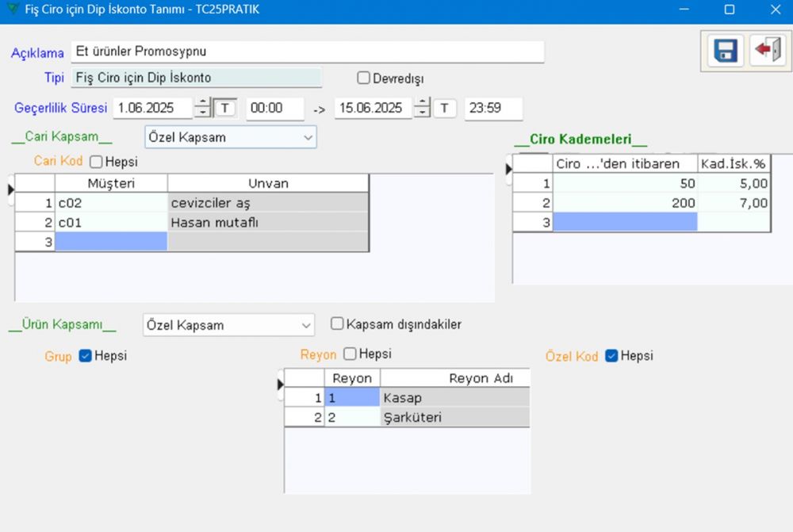This screenshot has width=793, height=532.
Task: Expand the Ürün Kapsamı dropdown
Action: [x=228, y=325]
